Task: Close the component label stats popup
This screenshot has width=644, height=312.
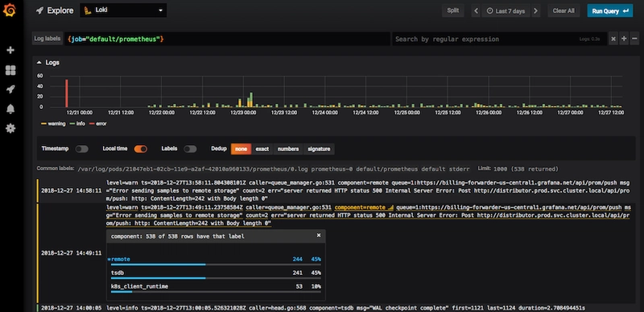Action: point(318,235)
